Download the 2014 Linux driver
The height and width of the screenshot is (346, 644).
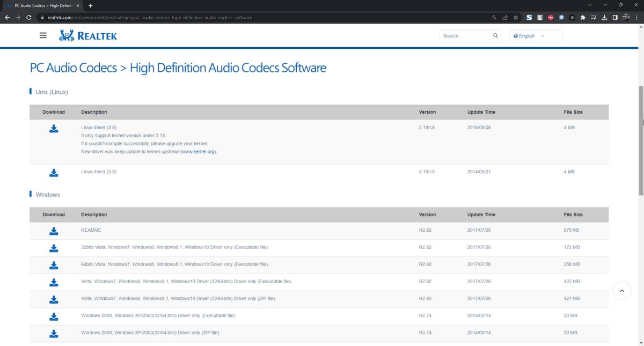click(x=54, y=172)
